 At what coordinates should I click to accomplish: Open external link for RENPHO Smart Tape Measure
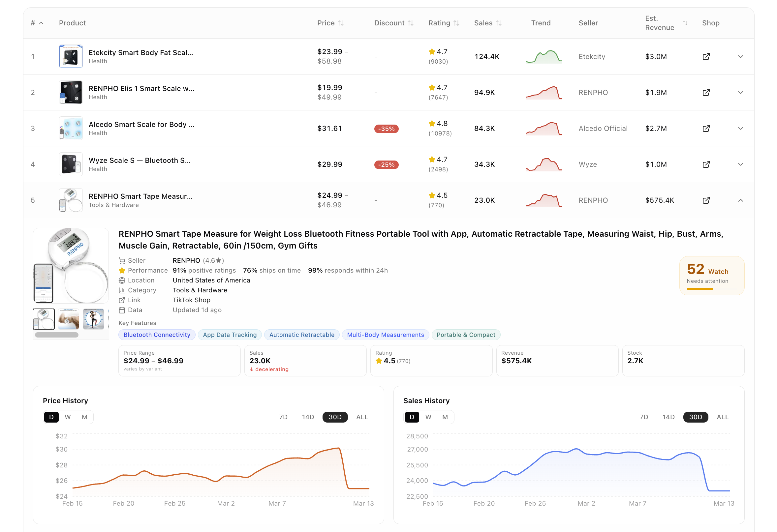point(706,200)
